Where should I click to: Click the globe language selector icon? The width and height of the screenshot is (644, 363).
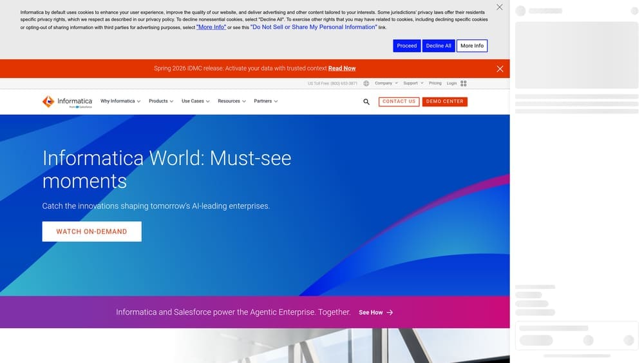[366, 83]
